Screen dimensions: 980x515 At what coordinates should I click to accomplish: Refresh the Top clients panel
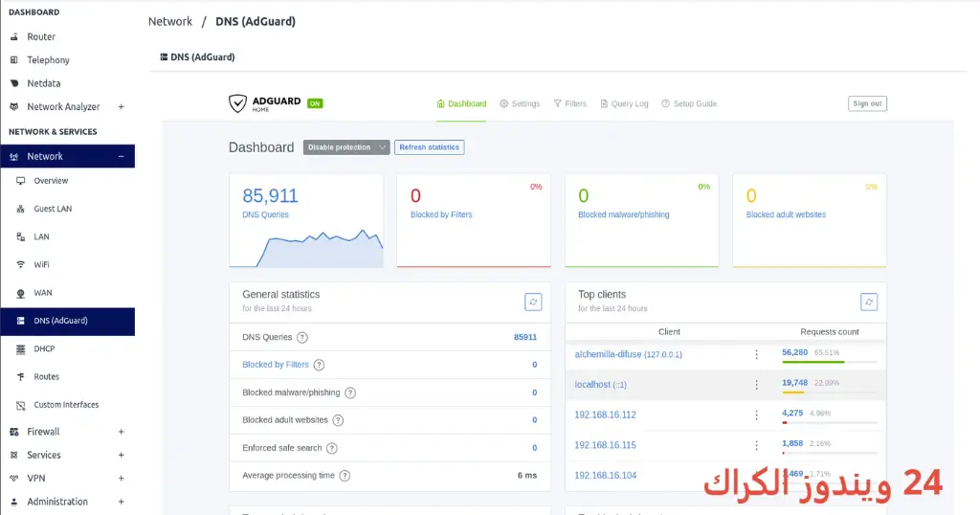click(x=869, y=302)
